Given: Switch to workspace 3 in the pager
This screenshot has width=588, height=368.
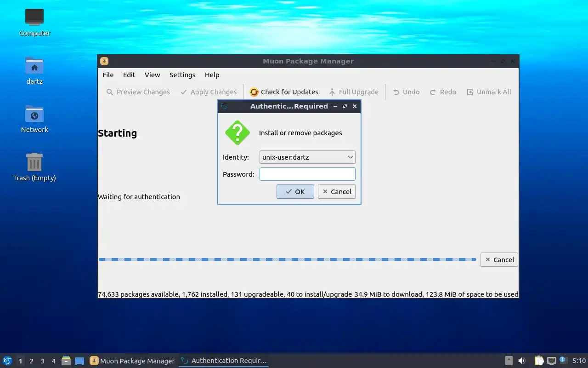Looking at the screenshot, I should (42, 361).
